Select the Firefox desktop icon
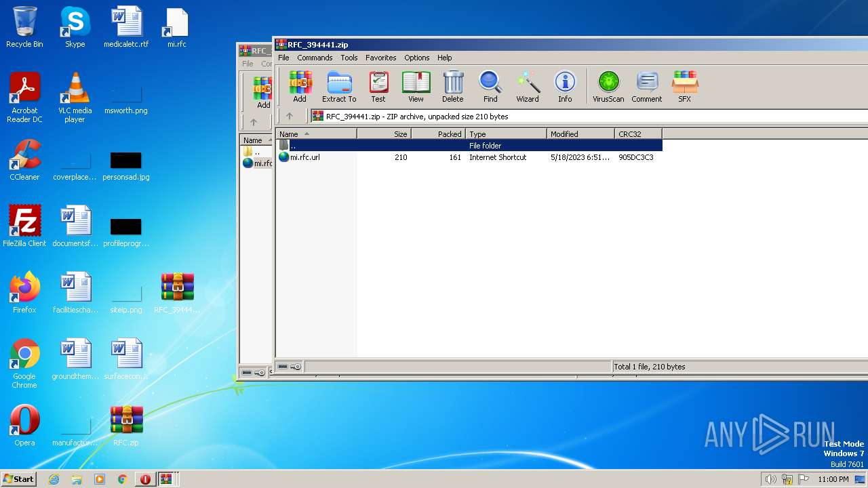The image size is (868, 488). pyautogui.click(x=24, y=293)
